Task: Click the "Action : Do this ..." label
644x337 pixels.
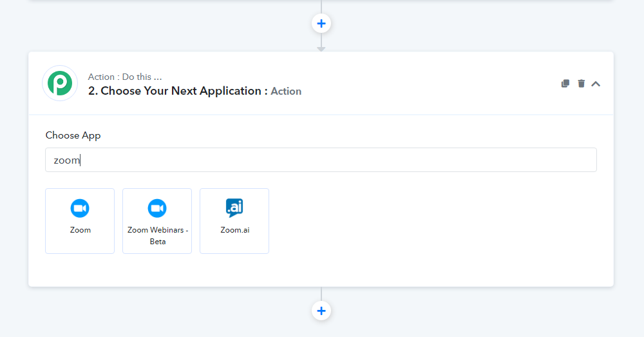Action: [125, 77]
